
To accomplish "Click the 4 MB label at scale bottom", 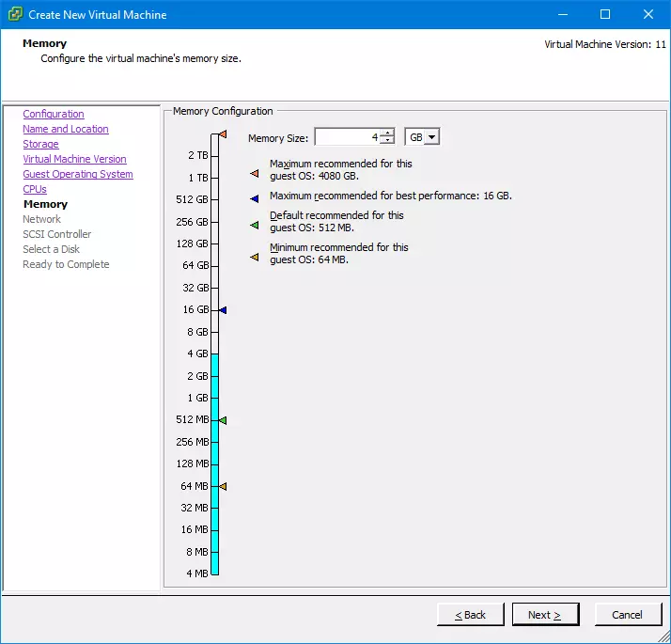I will pos(197,573).
